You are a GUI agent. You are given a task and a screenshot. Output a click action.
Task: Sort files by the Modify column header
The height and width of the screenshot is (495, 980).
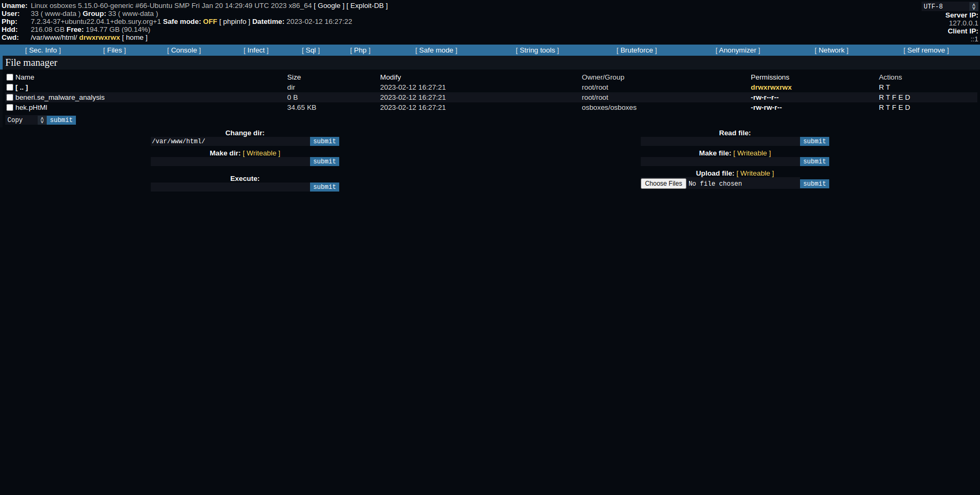pos(391,77)
